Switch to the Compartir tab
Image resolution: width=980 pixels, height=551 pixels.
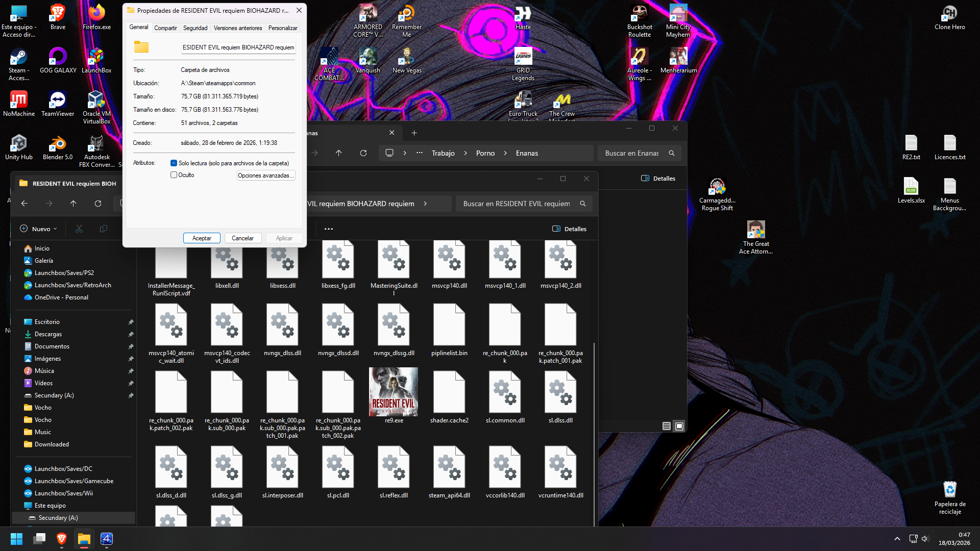coord(166,28)
